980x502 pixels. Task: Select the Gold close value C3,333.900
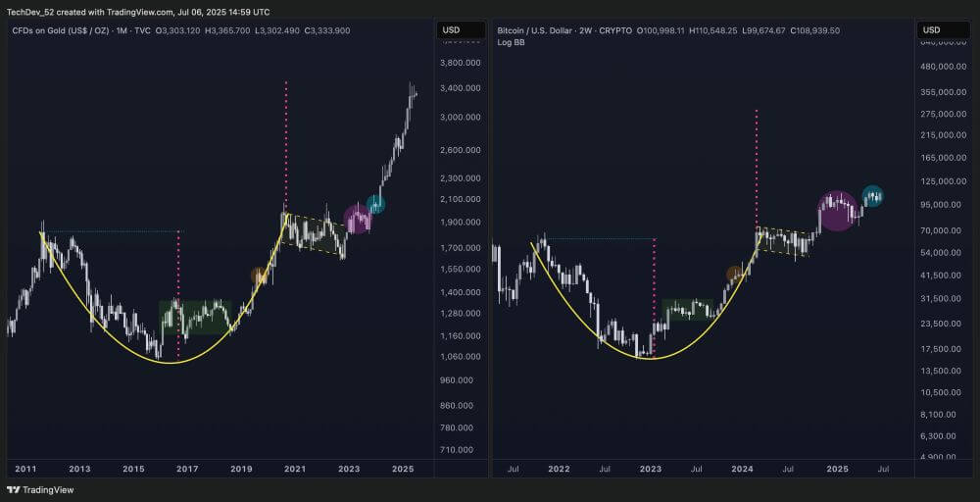point(327,30)
